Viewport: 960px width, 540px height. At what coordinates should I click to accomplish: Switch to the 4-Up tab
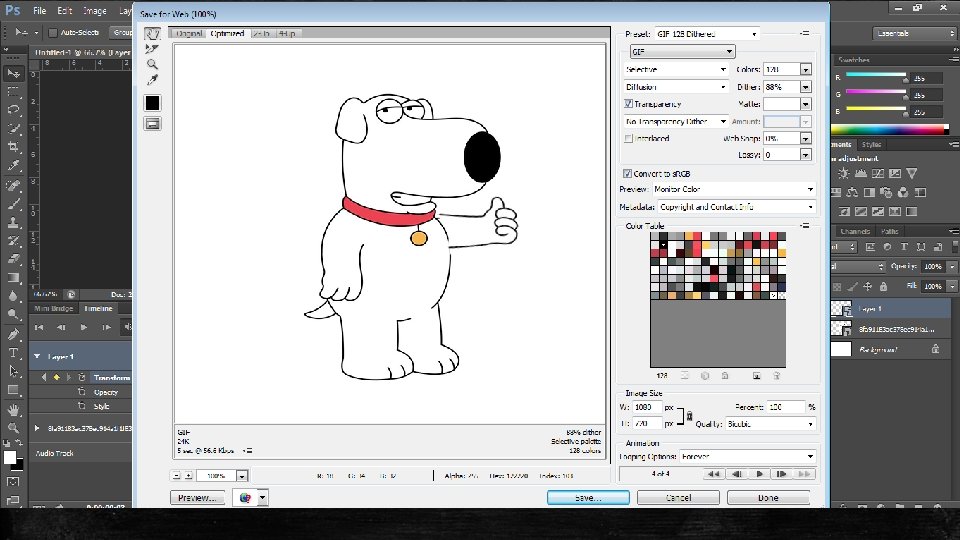pyautogui.click(x=287, y=34)
